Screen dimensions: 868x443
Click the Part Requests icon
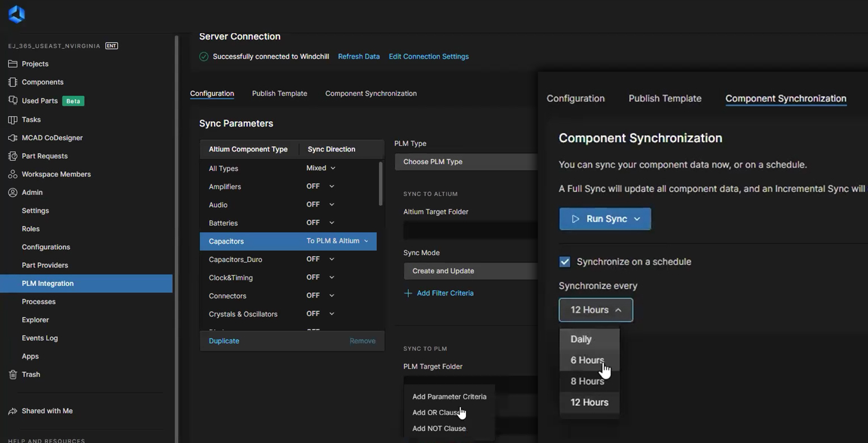pos(13,156)
